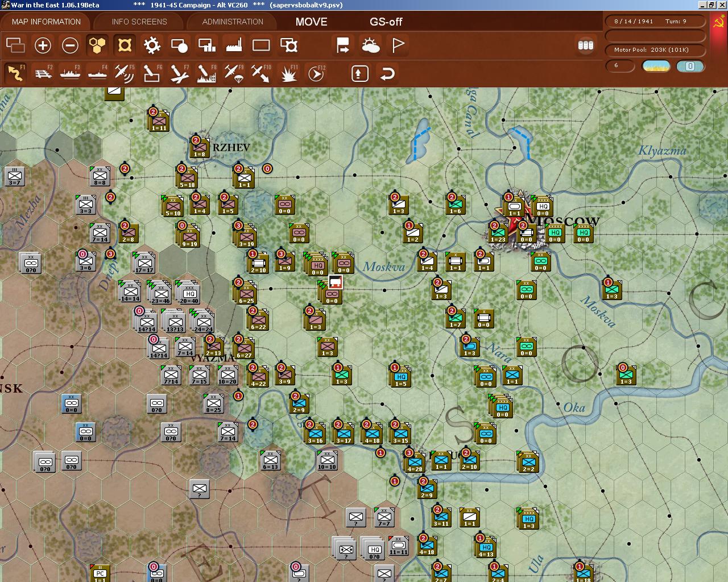Select the German HQ stack 20=40
The width and height of the screenshot is (728, 582).
coord(188,291)
